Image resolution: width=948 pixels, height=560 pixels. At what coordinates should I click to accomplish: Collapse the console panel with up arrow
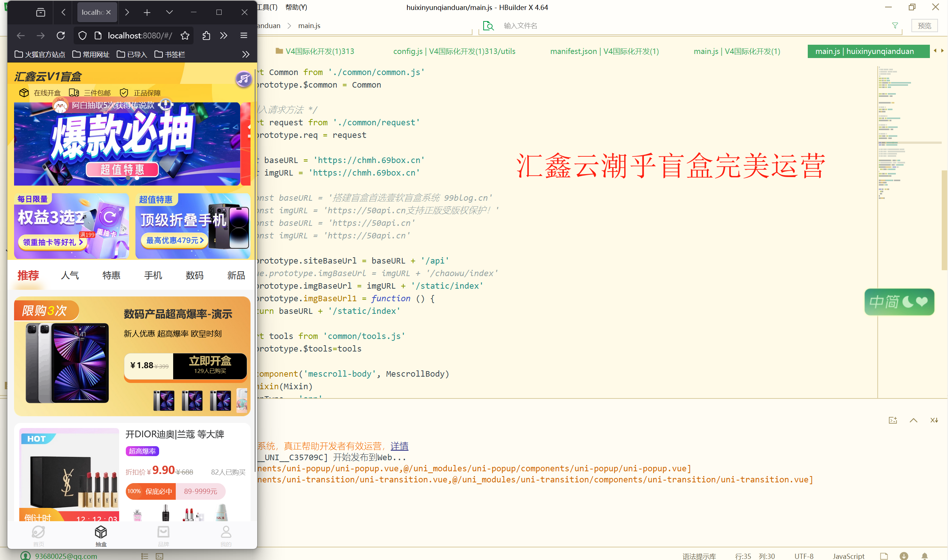(x=913, y=420)
